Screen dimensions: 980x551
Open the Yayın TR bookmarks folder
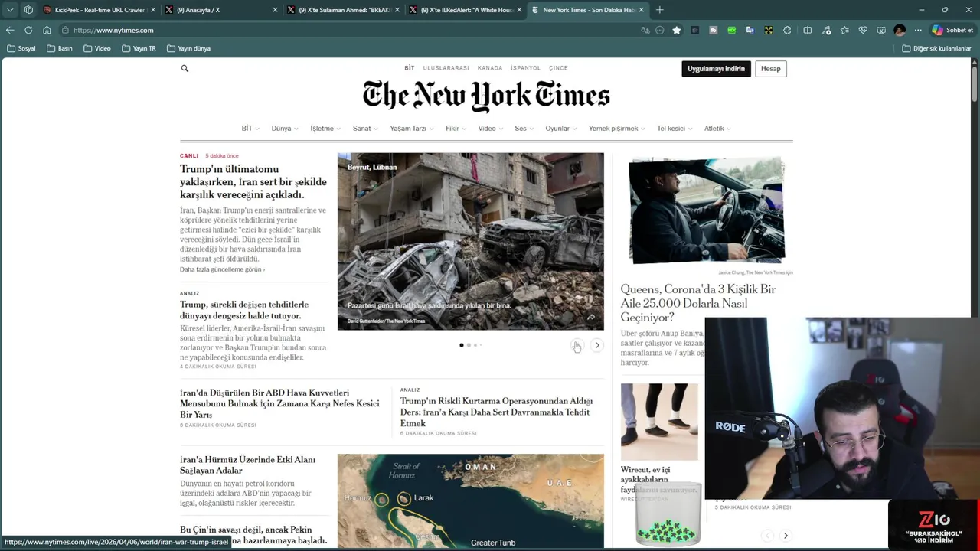click(x=139, y=48)
